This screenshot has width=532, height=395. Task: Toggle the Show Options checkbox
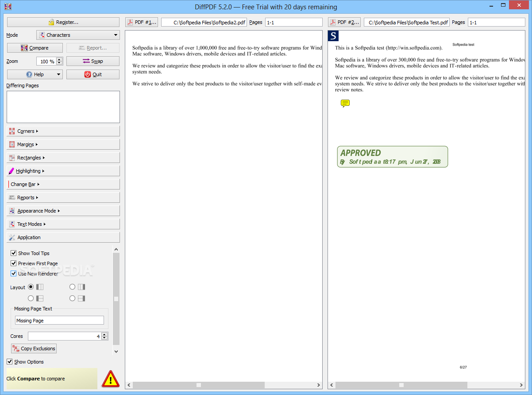pyautogui.click(x=10, y=362)
